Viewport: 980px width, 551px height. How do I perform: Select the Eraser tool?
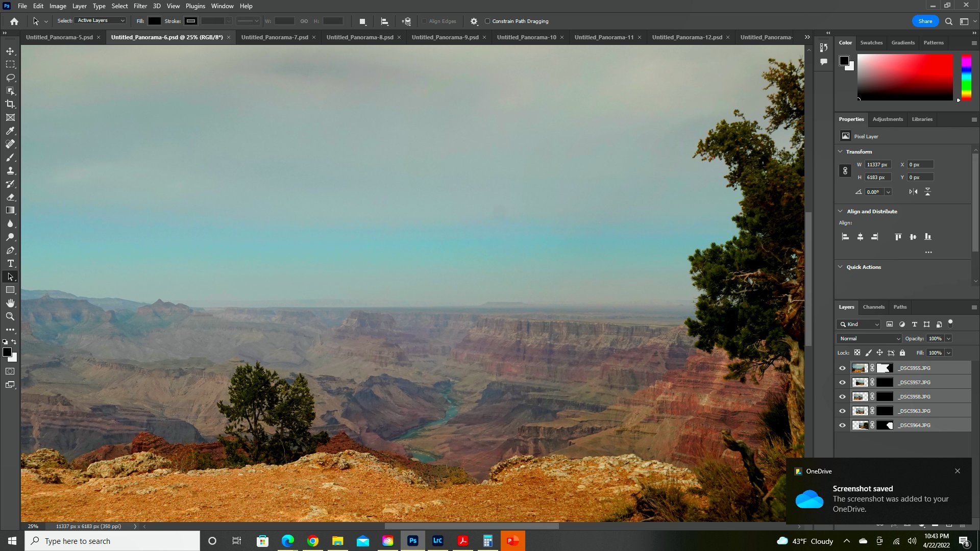[x=10, y=197]
